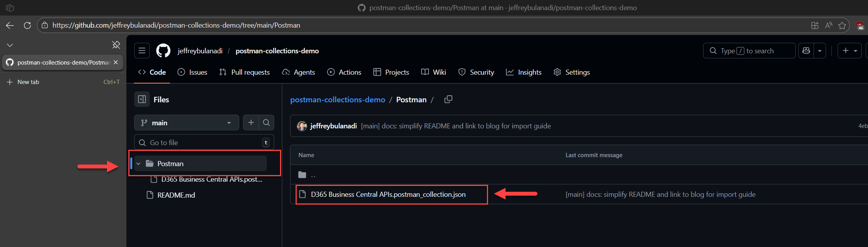Open the Actions tab
This screenshot has height=247, width=868.
(344, 72)
